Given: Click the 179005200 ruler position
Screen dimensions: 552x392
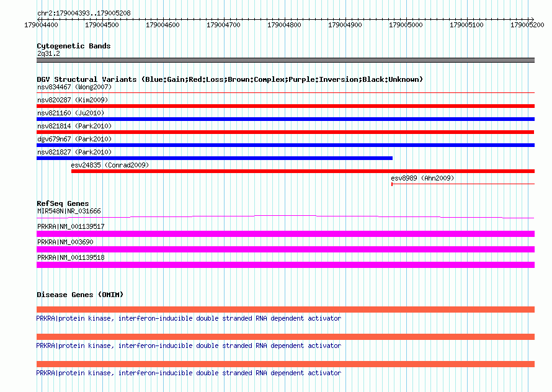Looking at the screenshot, I should pos(527,25).
